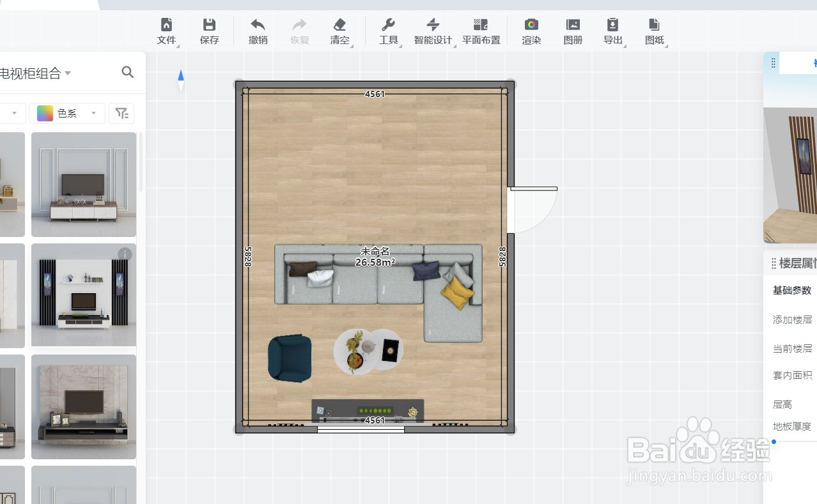Open the 工具 wrench tool icon
This screenshot has width=817, height=504.
(388, 25)
